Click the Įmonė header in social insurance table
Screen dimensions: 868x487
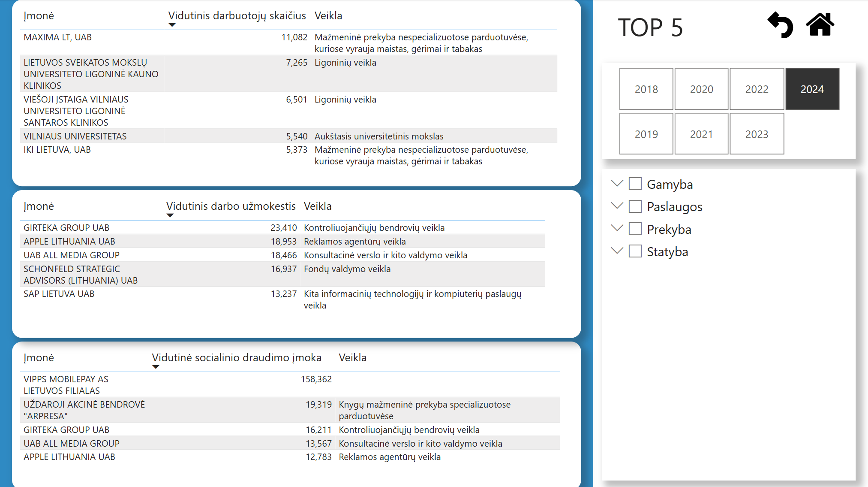click(x=39, y=358)
